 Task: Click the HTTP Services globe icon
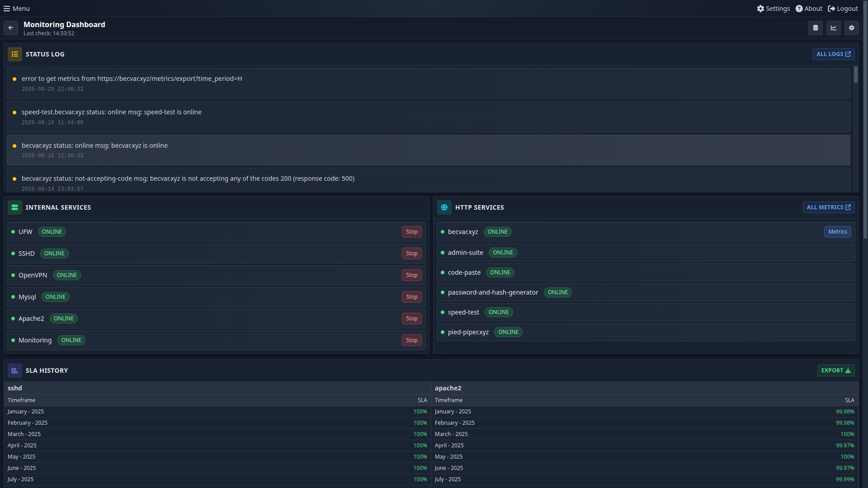point(444,207)
